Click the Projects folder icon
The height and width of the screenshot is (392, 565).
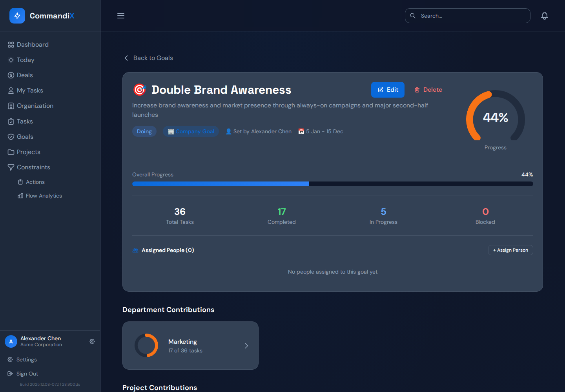[x=11, y=152]
